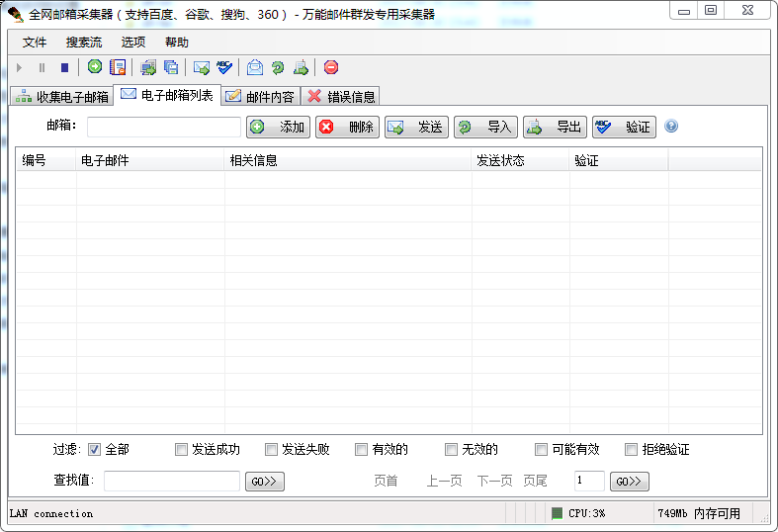
Task: Toggle the 可能有效 filter checkbox
Action: tap(541, 450)
